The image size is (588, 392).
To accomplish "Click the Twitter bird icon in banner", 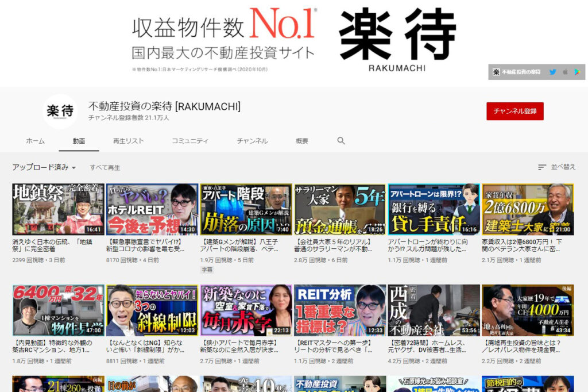I will click(552, 72).
